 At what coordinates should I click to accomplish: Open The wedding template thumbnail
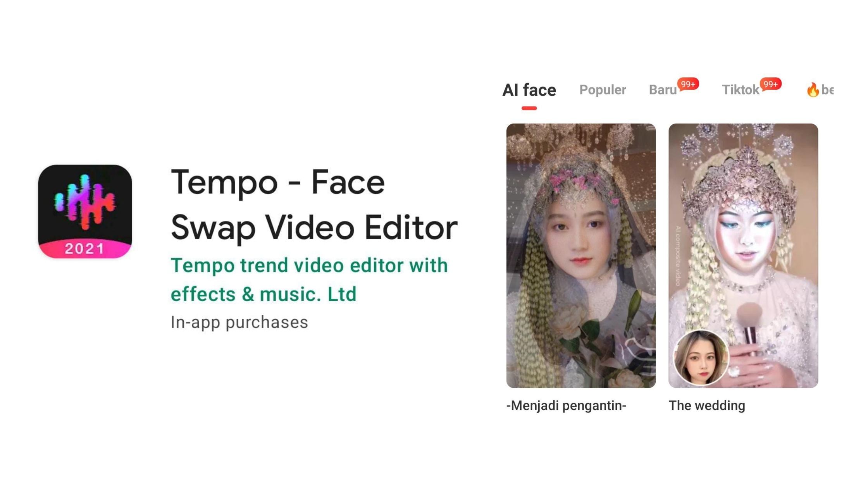click(x=743, y=256)
